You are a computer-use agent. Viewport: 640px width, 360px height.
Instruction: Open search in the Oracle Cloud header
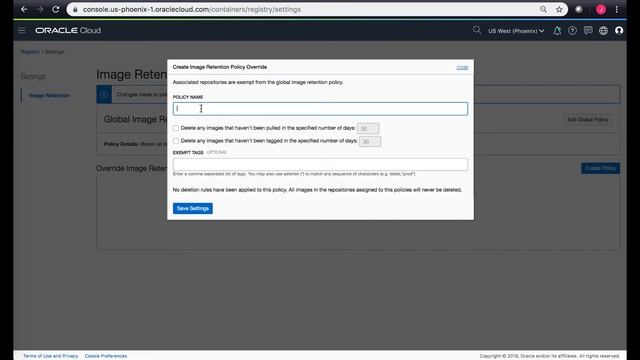(477, 30)
